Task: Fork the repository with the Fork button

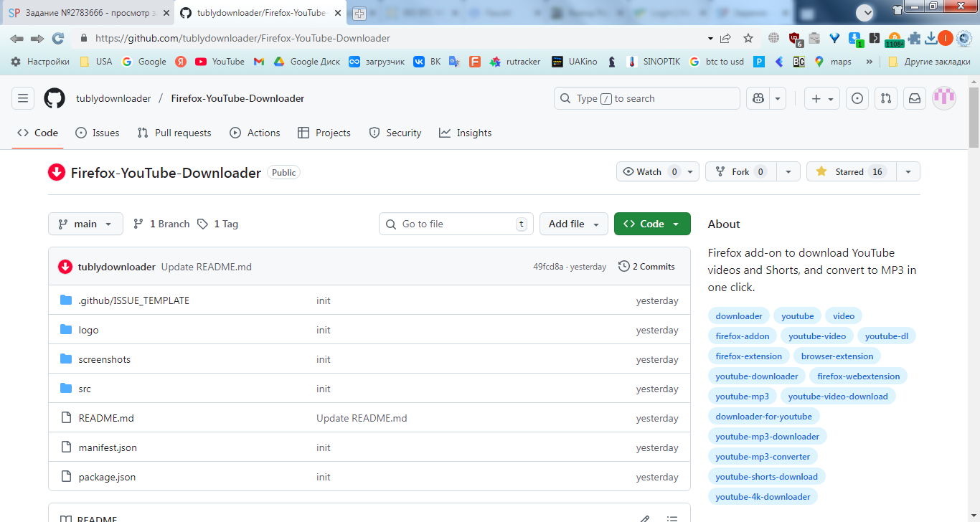Action: pos(741,171)
